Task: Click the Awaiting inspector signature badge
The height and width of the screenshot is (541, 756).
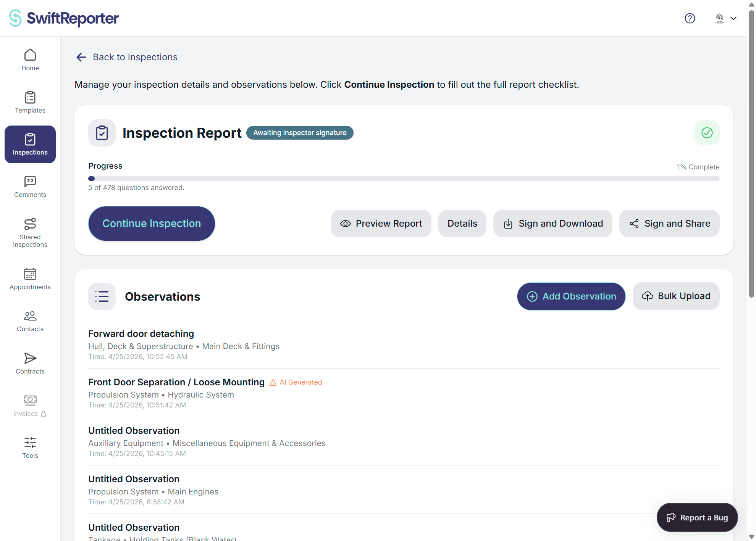Action: point(300,133)
